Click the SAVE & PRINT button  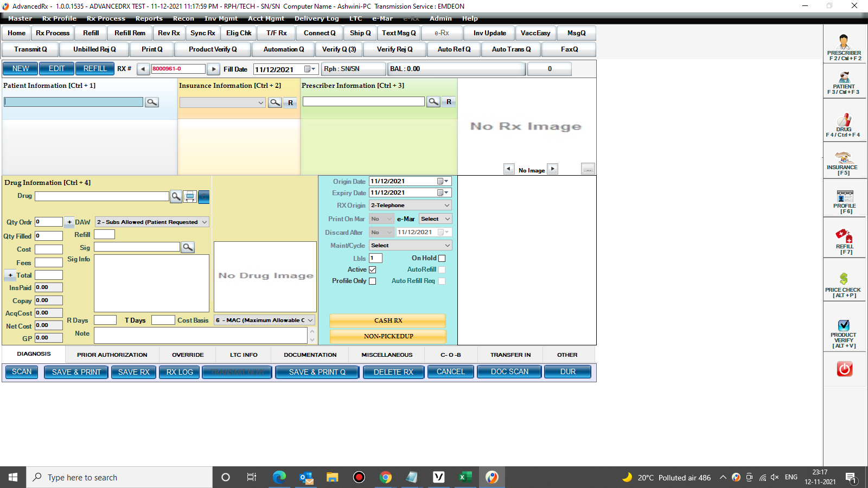tap(76, 372)
